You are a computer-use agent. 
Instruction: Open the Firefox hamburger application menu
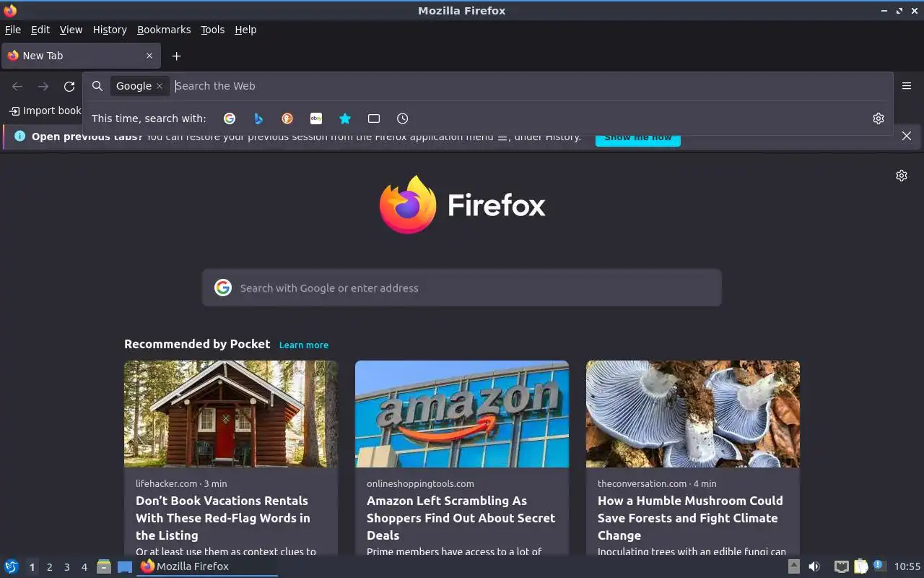pyautogui.click(x=907, y=86)
